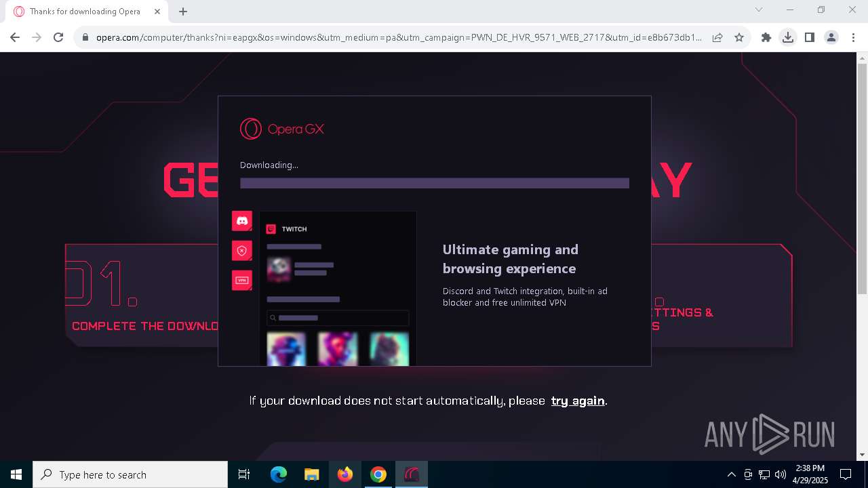Click the taskbar search box
Image resolution: width=868 pixels, height=488 pixels.
130,474
